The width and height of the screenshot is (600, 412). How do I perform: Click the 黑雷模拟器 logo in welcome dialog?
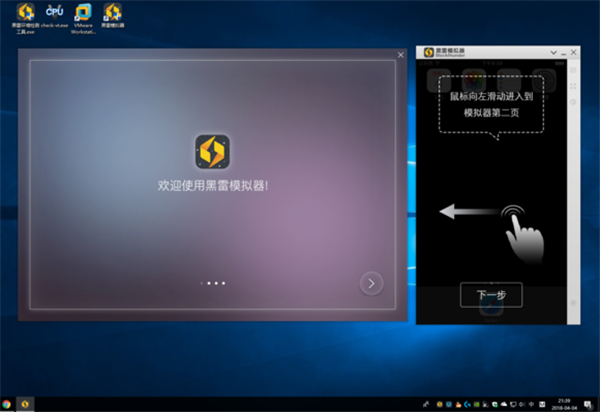click(212, 153)
